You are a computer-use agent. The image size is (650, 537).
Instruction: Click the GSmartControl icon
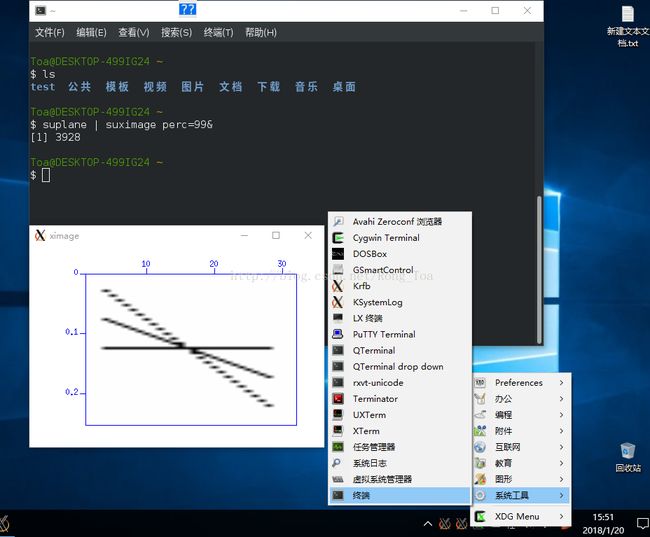coord(338,270)
